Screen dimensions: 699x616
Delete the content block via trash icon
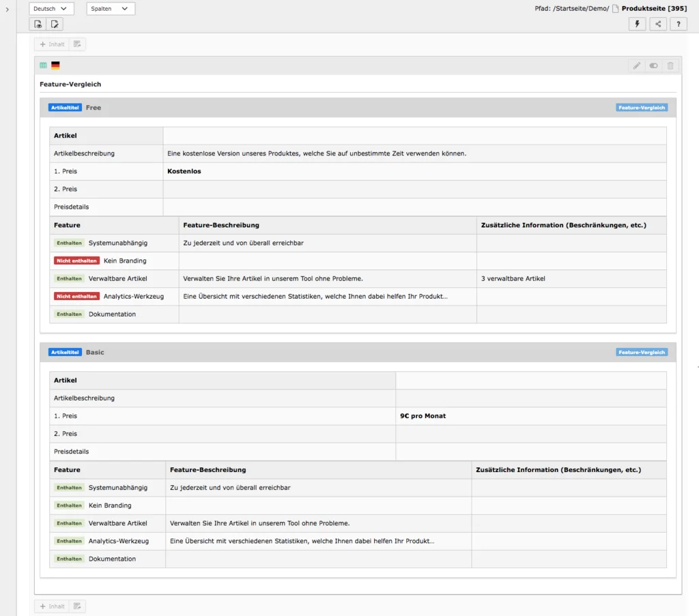click(x=670, y=65)
